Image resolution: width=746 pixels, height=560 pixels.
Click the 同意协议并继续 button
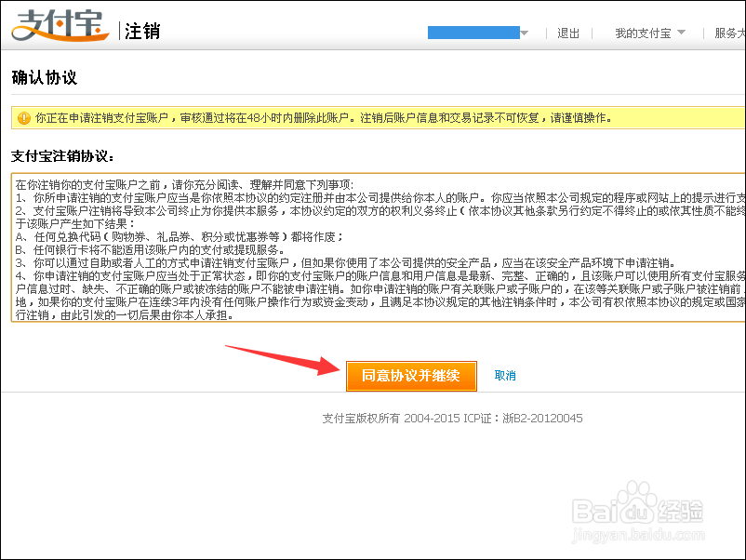point(411,376)
